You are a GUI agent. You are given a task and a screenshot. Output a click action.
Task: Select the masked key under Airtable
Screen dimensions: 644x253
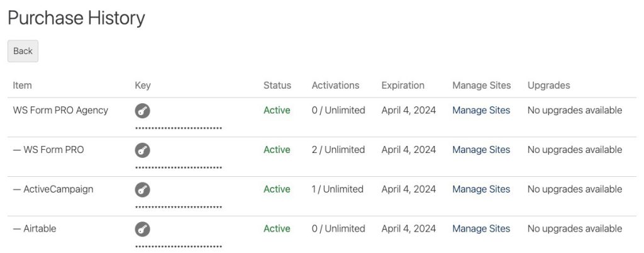tap(179, 247)
